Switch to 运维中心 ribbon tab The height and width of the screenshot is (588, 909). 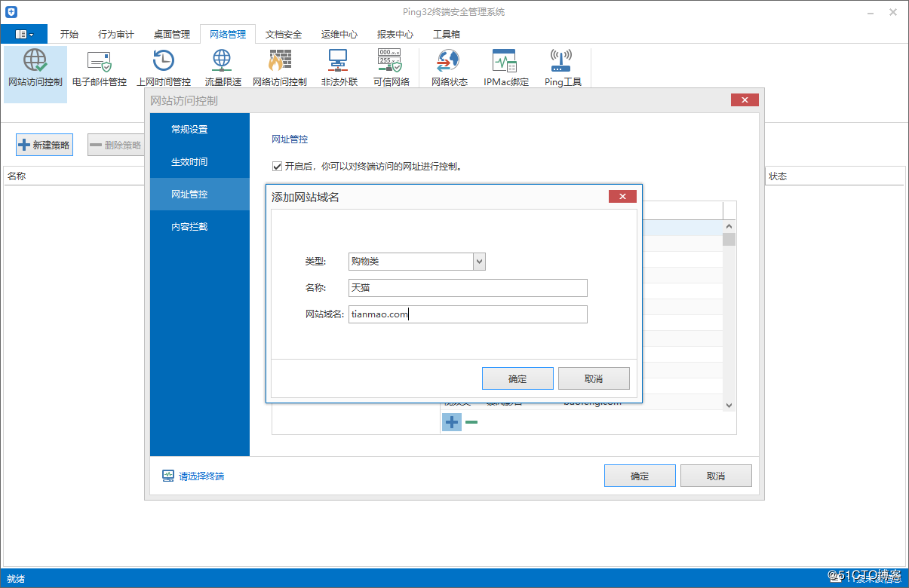point(339,34)
